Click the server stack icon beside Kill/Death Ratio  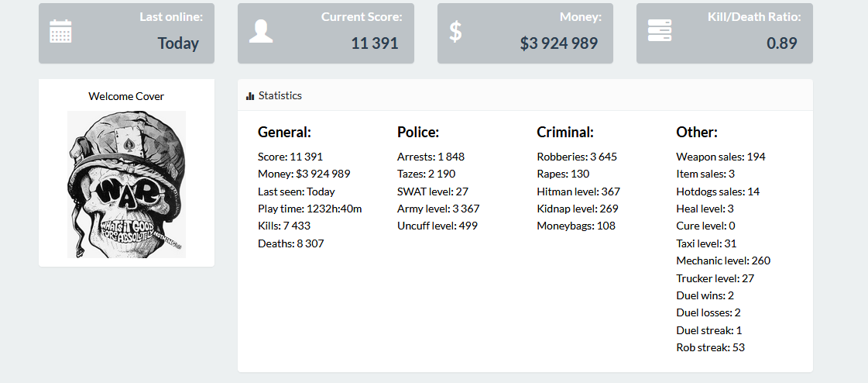click(659, 30)
